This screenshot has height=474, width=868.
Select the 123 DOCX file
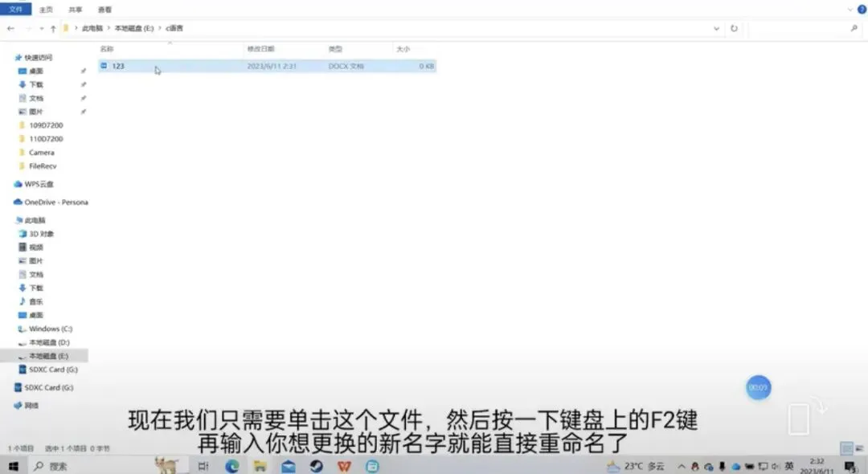pos(117,66)
